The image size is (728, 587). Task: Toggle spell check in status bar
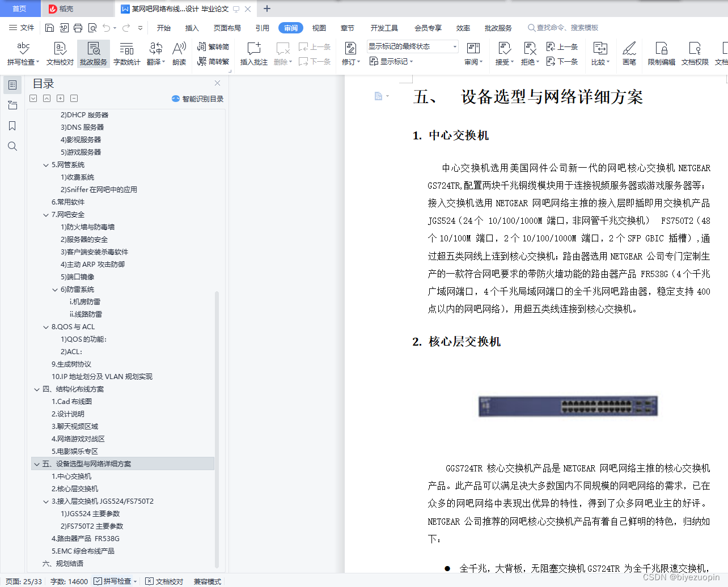pos(116,581)
